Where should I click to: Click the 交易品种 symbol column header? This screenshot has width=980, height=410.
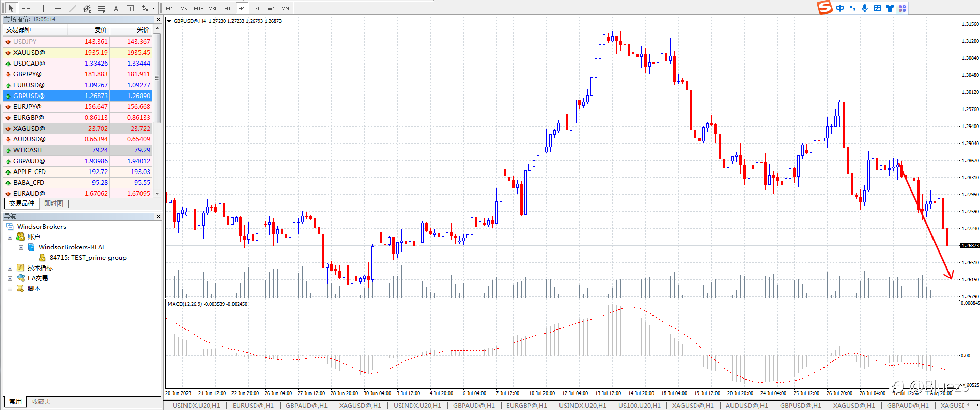[x=35, y=29]
